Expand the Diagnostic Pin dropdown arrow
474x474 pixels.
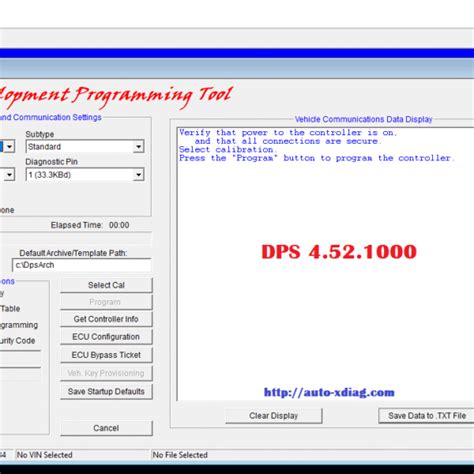pos(138,175)
